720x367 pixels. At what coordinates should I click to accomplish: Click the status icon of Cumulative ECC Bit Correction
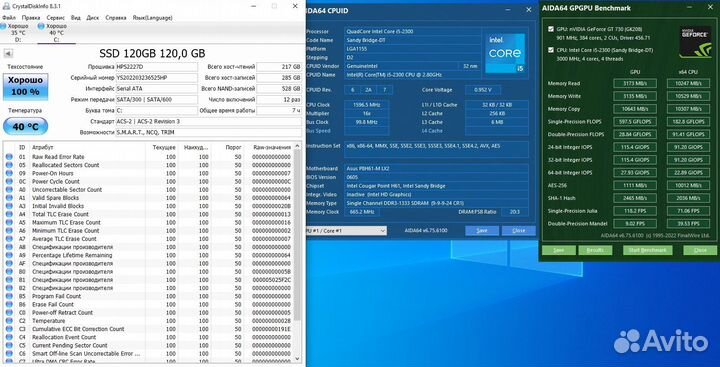coord(9,329)
